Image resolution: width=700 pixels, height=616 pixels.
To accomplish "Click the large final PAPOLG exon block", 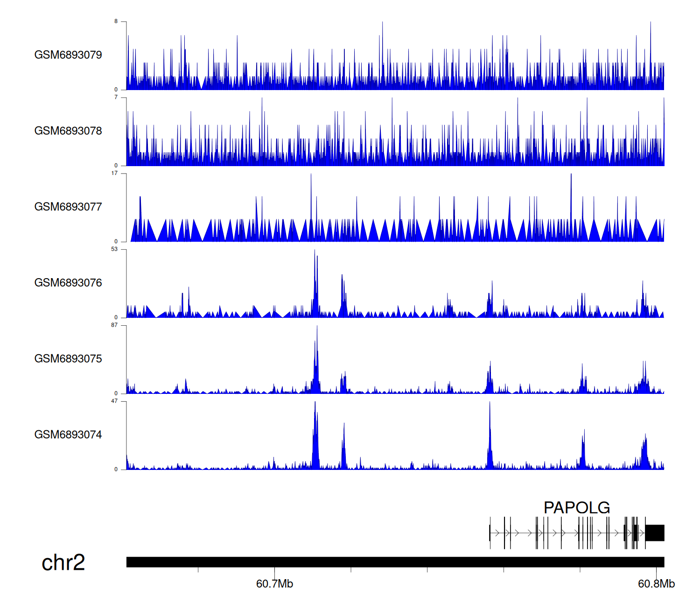I will pyautogui.click(x=655, y=533).
